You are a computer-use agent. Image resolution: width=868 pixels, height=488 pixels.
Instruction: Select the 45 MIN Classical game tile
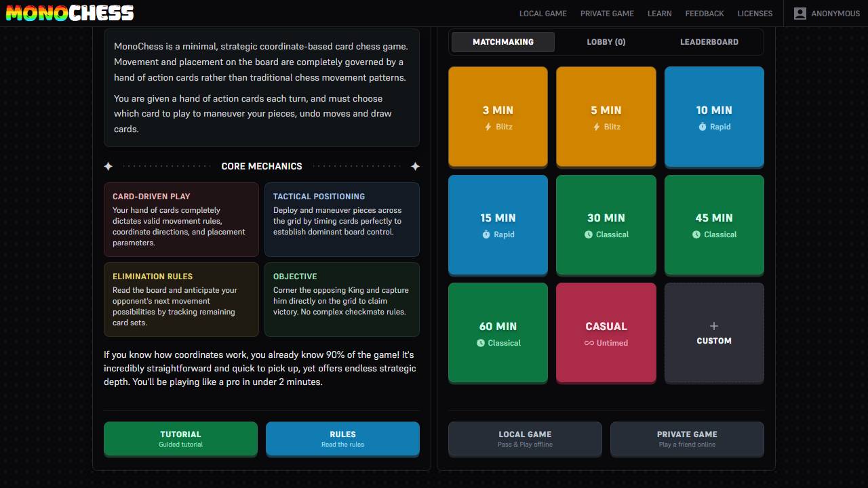click(x=714, y=225)
